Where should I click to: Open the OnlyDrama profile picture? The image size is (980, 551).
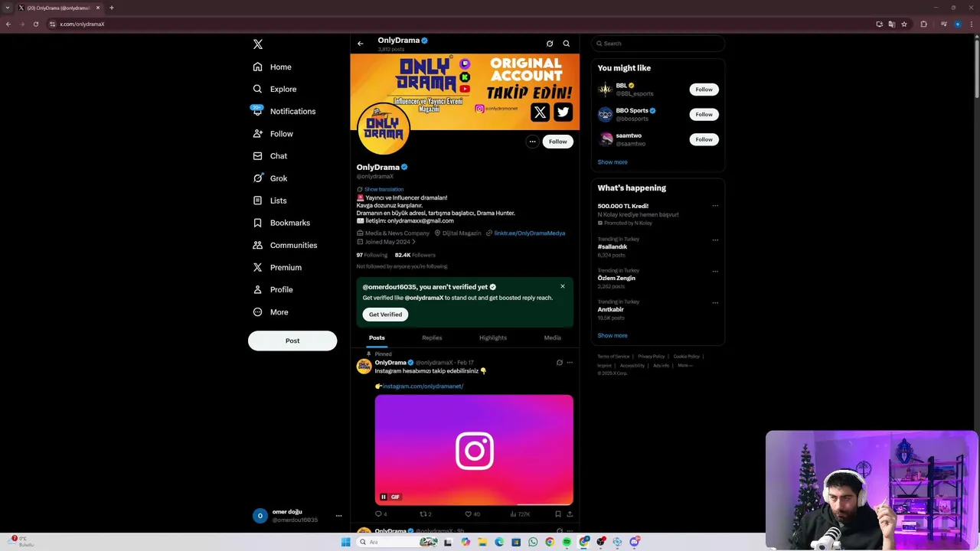(384, 129)
